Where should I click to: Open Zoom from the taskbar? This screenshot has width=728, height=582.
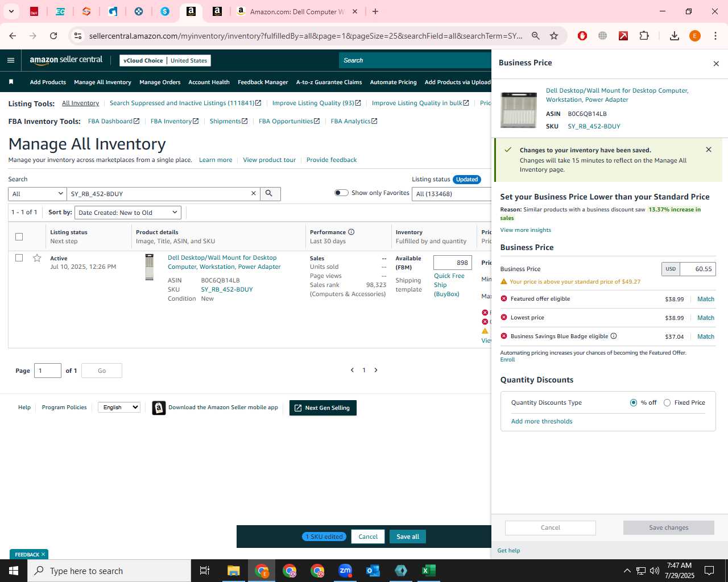pyautogui.click(x=345, y=571)
